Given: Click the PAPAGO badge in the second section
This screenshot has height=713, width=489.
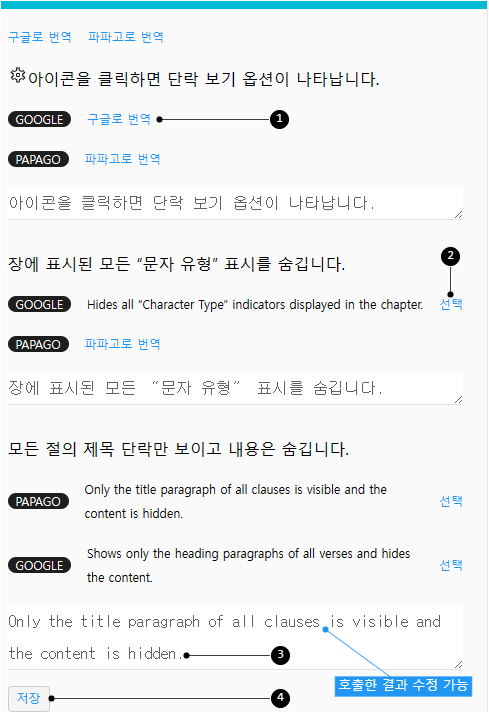Looking at the screenshot, I should coord(38,344).
